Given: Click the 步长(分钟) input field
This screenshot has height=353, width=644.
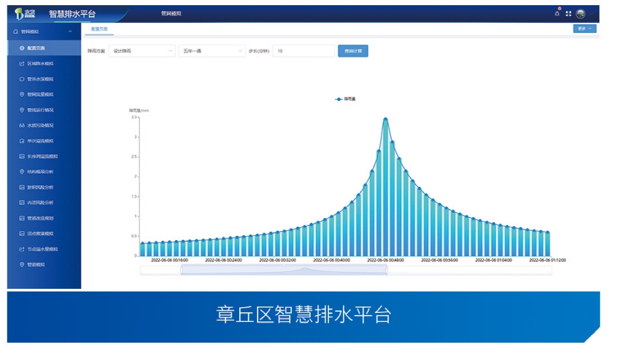Looking at the screenshot, I should [x=303, y=51].
